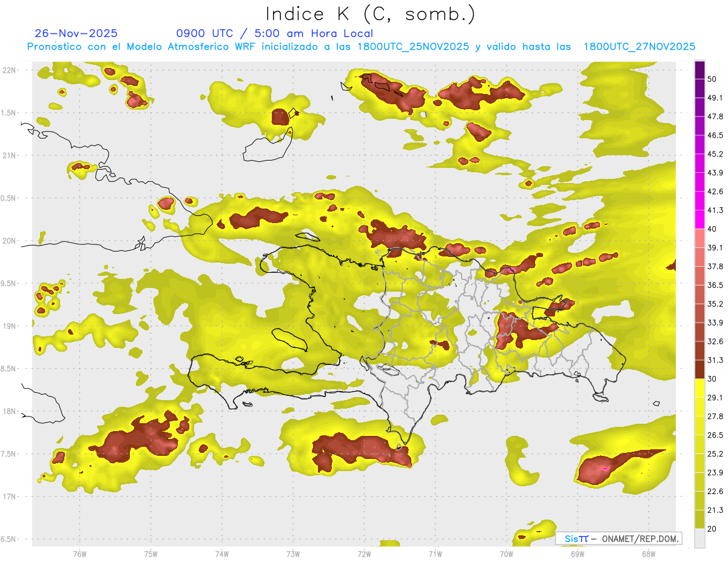Viewport: 728px width, 562px height.
Task: Click the 72W longitude label
Action: coord(364,554)
